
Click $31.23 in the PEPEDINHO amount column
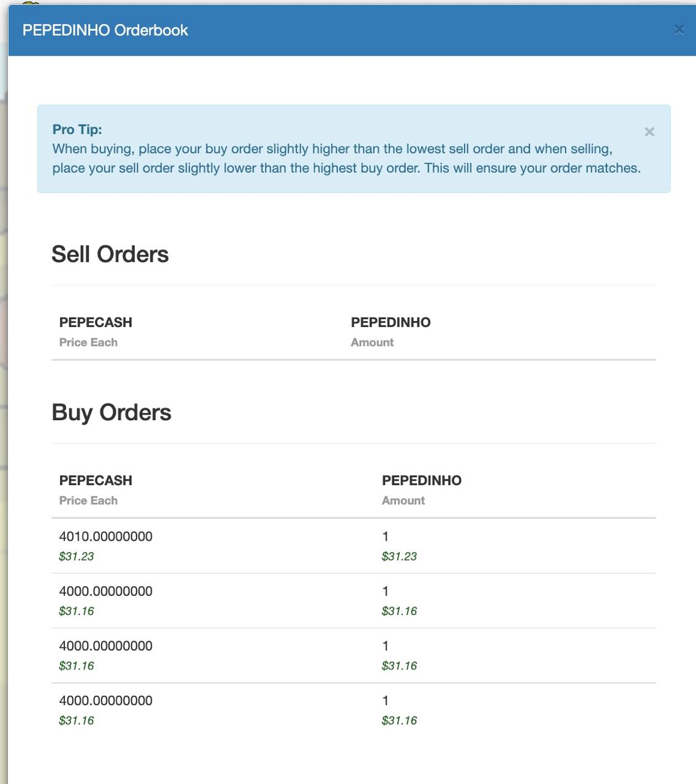coord(399,556)
